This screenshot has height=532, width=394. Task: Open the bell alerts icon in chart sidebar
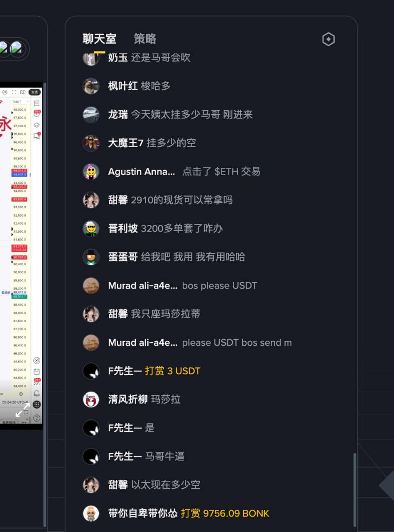click(x=37, y=393)
